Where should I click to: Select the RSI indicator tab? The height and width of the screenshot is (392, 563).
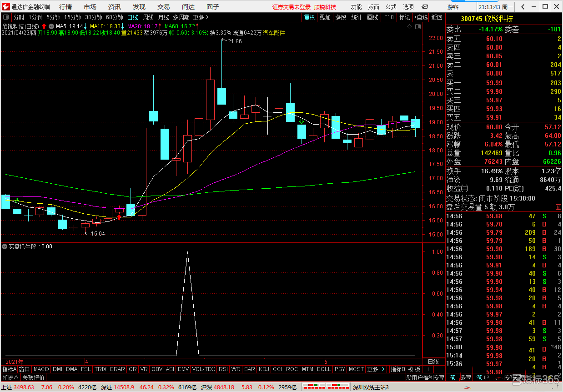223,369
